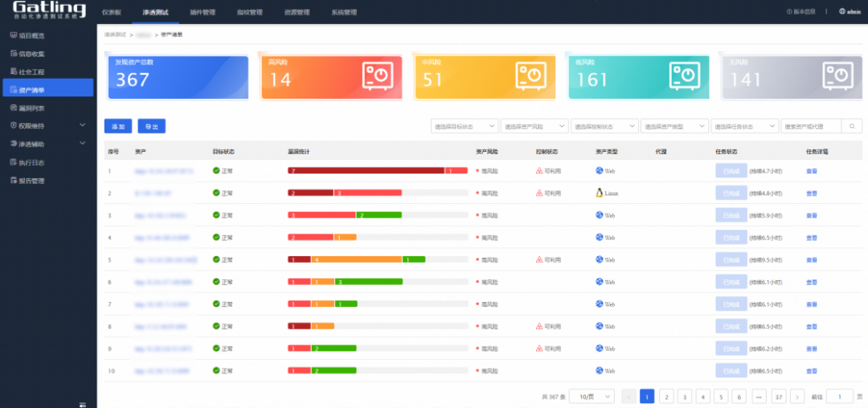This screenshot has height=408, width=868.
Task: Open the 请选择资产类型 dropdown filter
Action: pyautogui.click(x=674, y=126)
